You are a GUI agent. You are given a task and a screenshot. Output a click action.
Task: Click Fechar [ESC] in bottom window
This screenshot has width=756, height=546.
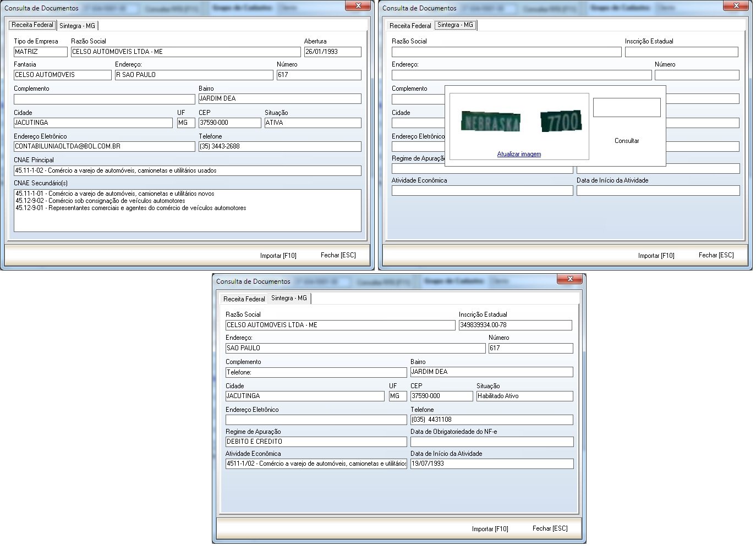point(550,528)
